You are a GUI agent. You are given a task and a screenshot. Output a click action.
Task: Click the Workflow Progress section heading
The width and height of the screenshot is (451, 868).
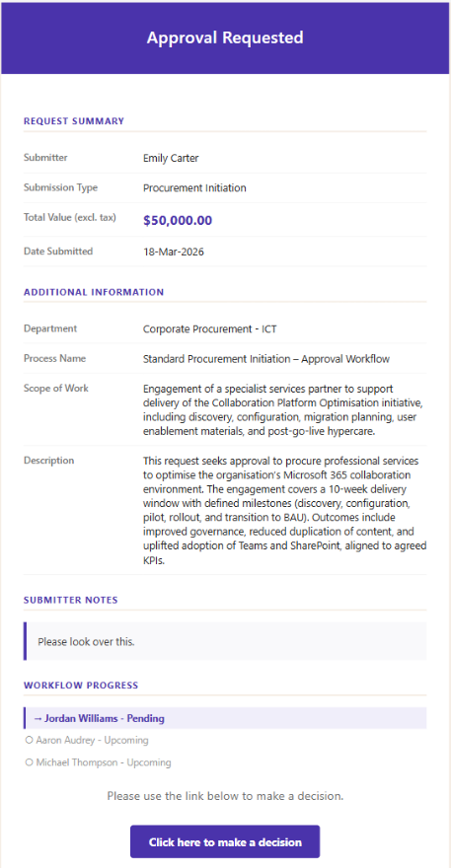[80, 686]
